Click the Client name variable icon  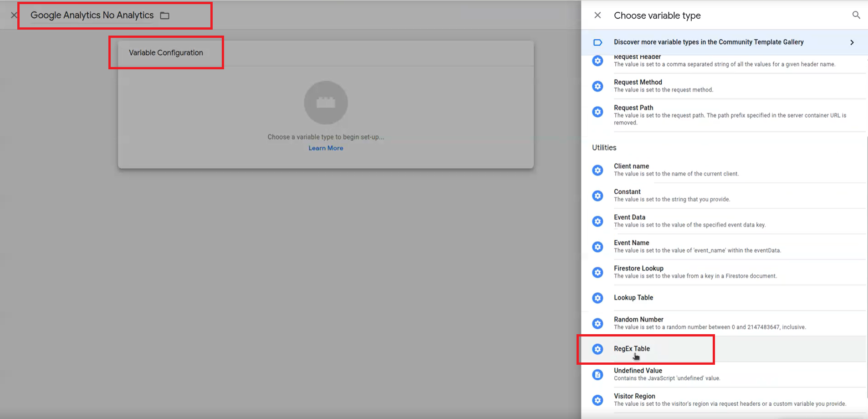pos(597,170)
